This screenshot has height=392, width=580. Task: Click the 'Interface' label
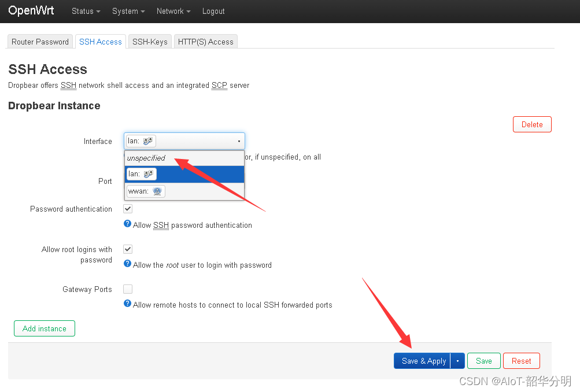tap(98, 141)
